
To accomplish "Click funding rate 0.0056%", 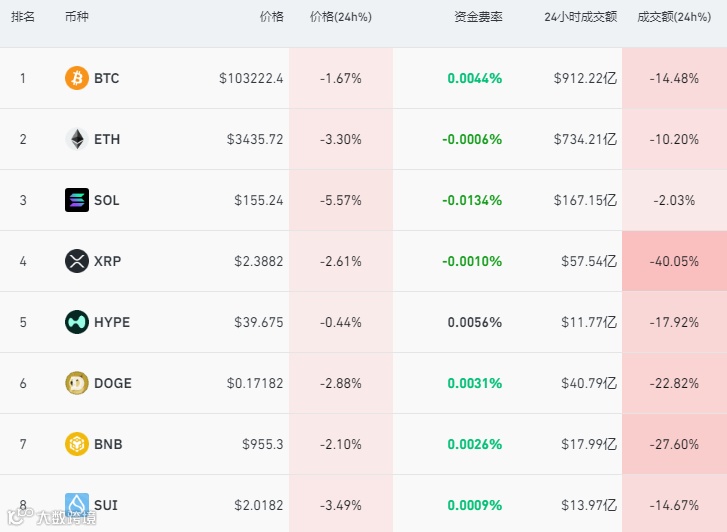I will pyautogui.click(x=475, y=322).
